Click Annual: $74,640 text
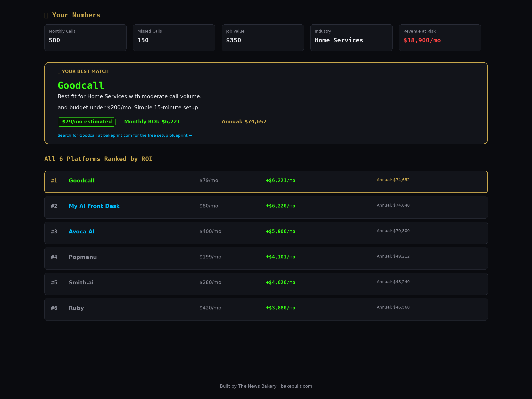The height and width of the screenshot is (399, 532). pyautogui.click(x=393, y=205)
